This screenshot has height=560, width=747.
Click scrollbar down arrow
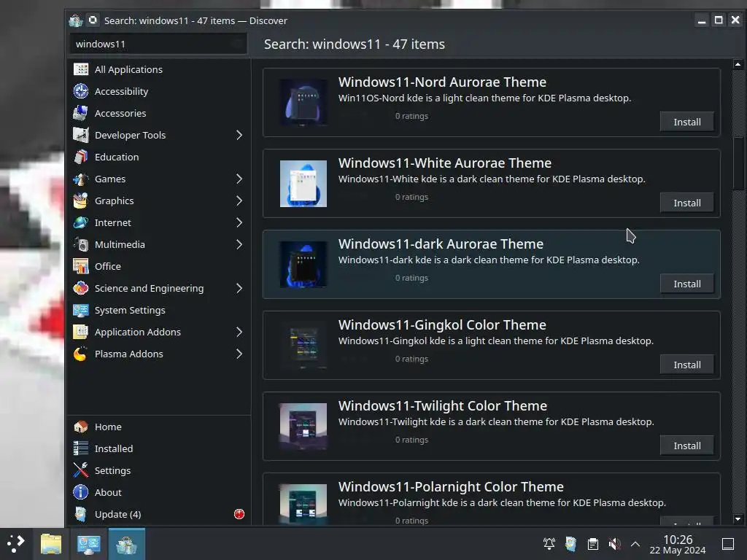pos(738,519)
